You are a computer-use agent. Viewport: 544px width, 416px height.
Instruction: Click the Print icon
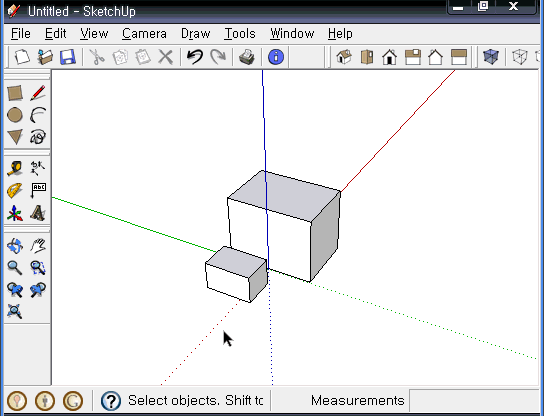coord(247,57)
